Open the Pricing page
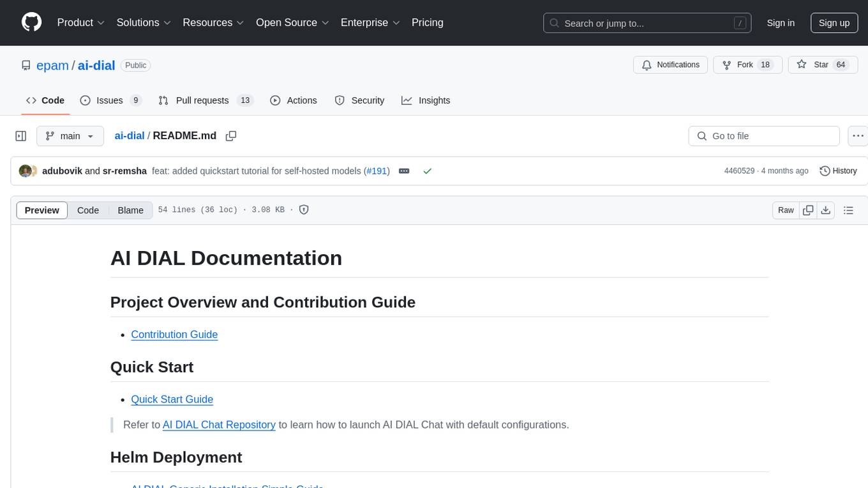The height and width of the screenshot is (488, 868). 428,22
